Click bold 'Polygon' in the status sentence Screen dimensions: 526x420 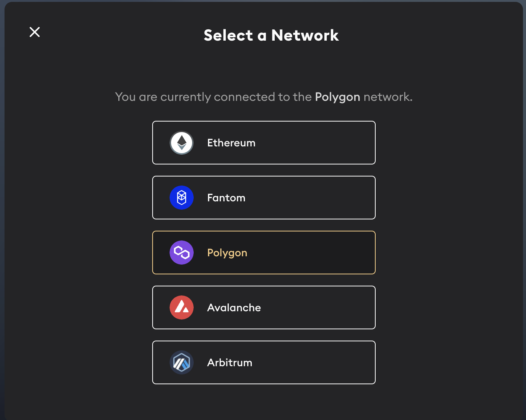(x=338, y=97)
